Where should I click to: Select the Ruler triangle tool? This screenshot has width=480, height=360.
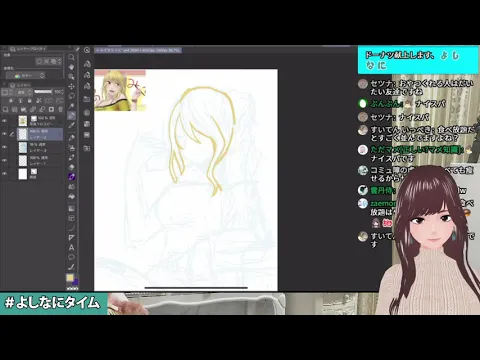click(x=71, y=238)
